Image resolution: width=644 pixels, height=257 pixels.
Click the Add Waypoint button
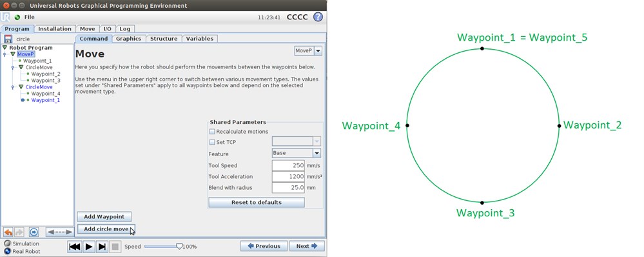(x=104, y=217)
